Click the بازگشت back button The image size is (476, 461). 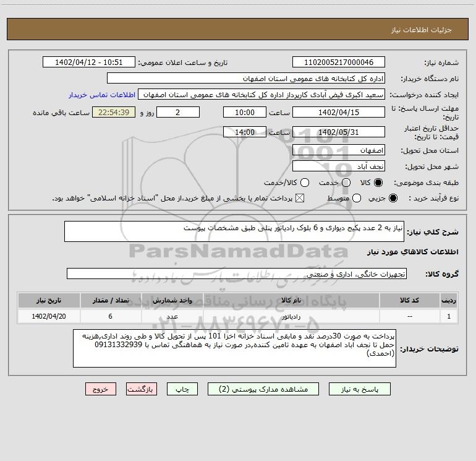coord(142,389)
